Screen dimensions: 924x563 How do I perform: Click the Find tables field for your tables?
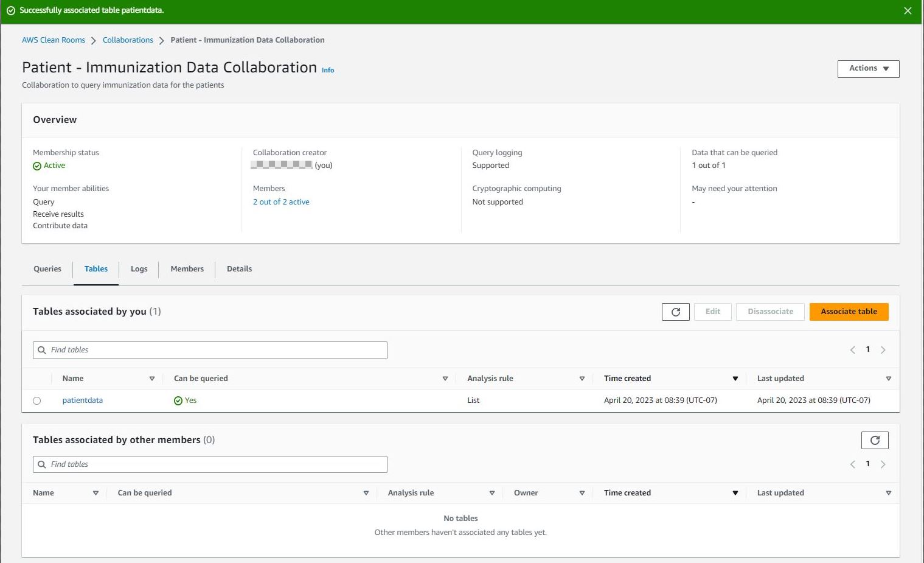pyautogui.click(x=210, y=350)
